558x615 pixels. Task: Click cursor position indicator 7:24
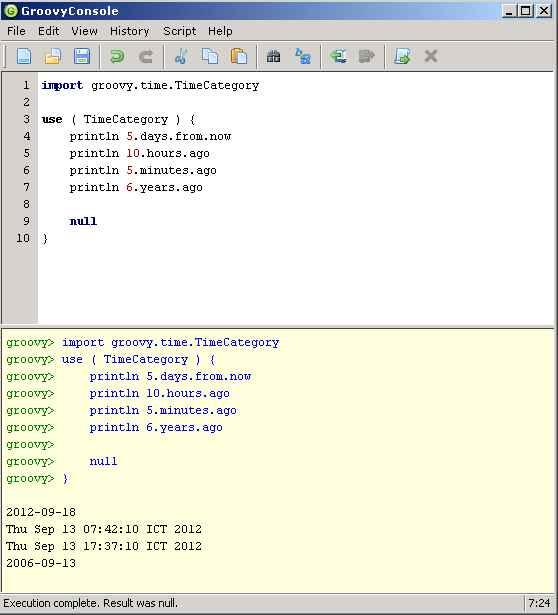539,603
